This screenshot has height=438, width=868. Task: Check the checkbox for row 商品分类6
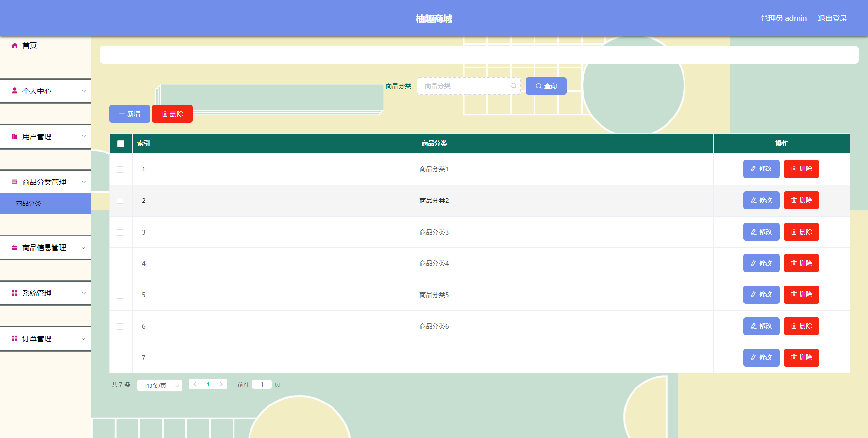click(120, 326)
